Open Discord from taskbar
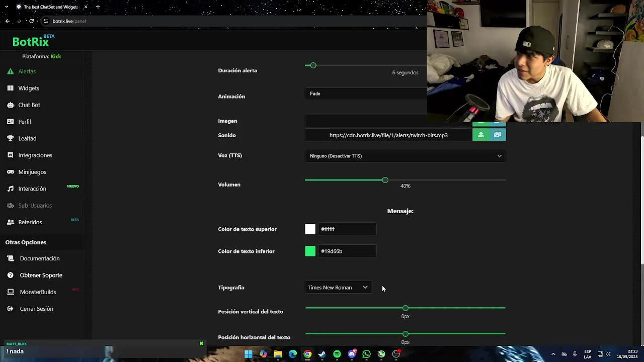Screen dimensions: 644x362 click(352, 354)
